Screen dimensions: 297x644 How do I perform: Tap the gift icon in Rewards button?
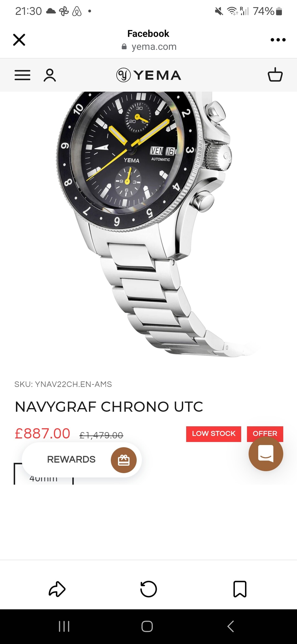pos(124,460)
